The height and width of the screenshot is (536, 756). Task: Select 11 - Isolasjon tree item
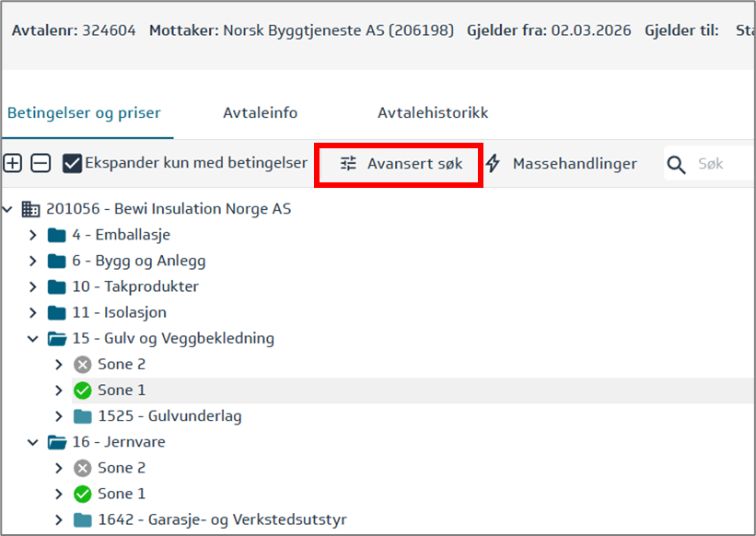(x=122, y=312)
